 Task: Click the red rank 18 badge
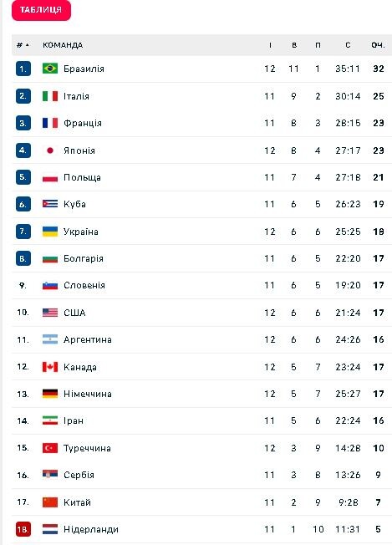23,529
